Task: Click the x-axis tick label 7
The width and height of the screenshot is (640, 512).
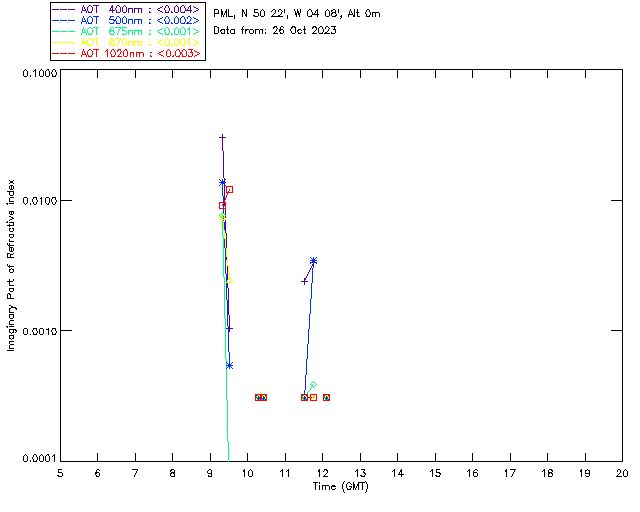Action: point(135,473)
